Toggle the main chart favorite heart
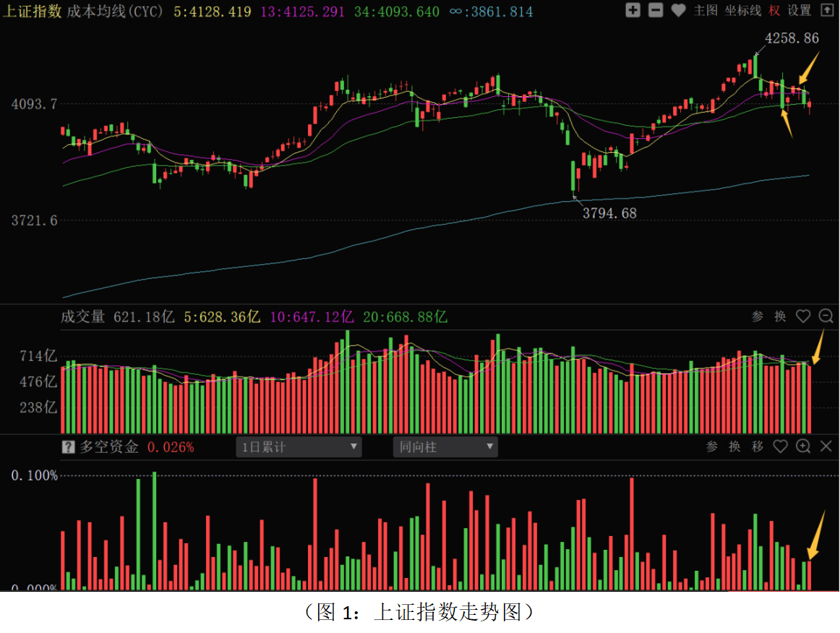Screen dimensions: 840x633 pyautogui.click(x=678, y=10)
